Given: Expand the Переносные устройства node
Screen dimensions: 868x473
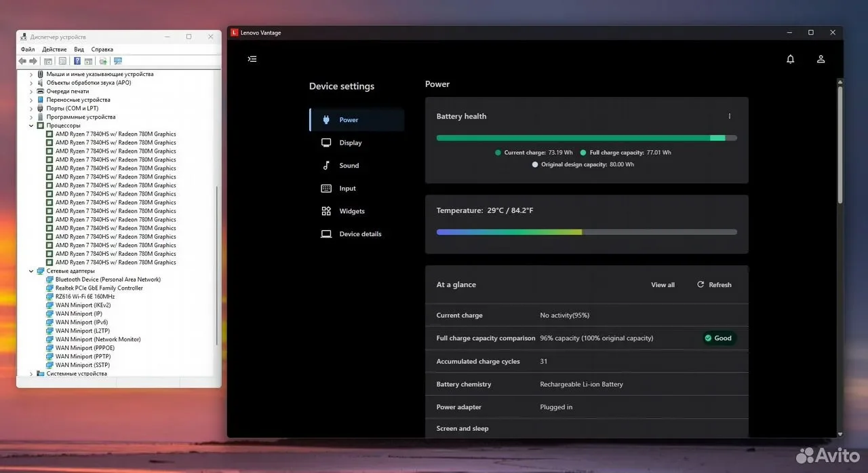Looking at the screenshot, I should tap(31, 100).
